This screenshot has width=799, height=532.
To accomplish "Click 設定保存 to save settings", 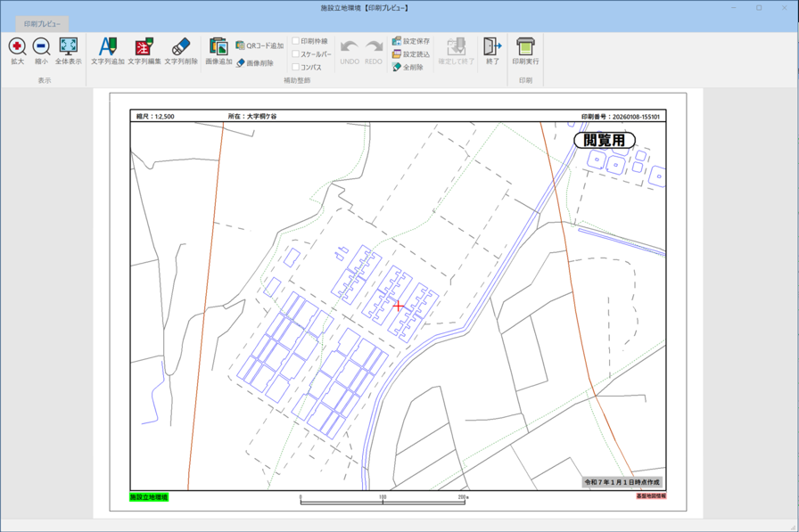I will [x=411, y=41].
